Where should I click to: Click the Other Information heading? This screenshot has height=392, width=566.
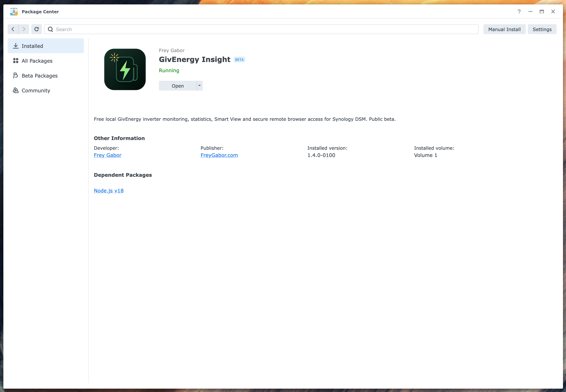(119, 138)
